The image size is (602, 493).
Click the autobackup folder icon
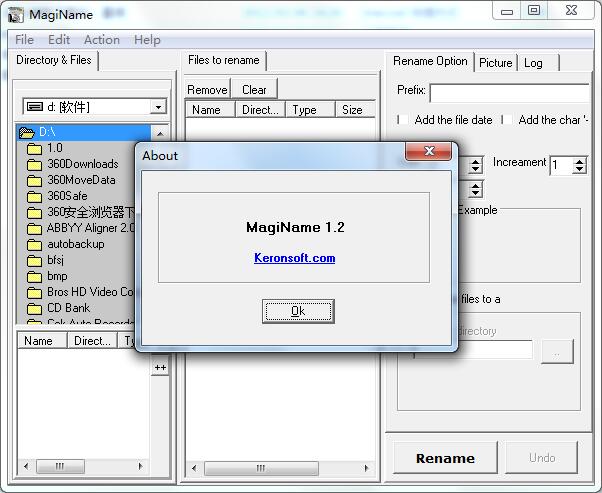(x=34, y=245)
